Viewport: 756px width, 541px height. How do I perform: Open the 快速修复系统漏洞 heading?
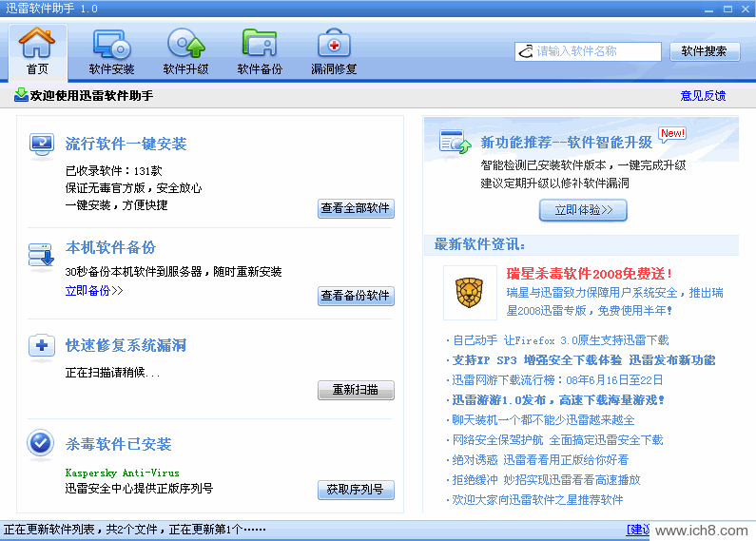[126, 345]
